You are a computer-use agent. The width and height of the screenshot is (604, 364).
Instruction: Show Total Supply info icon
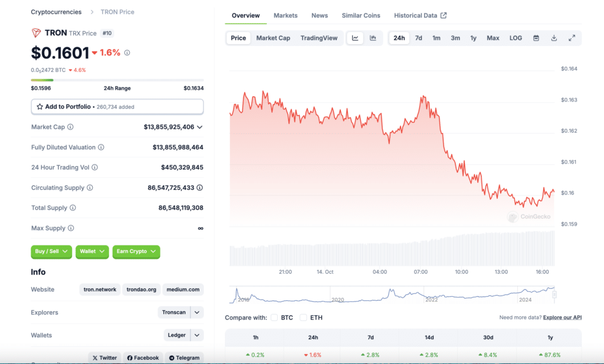click(73, 208)
